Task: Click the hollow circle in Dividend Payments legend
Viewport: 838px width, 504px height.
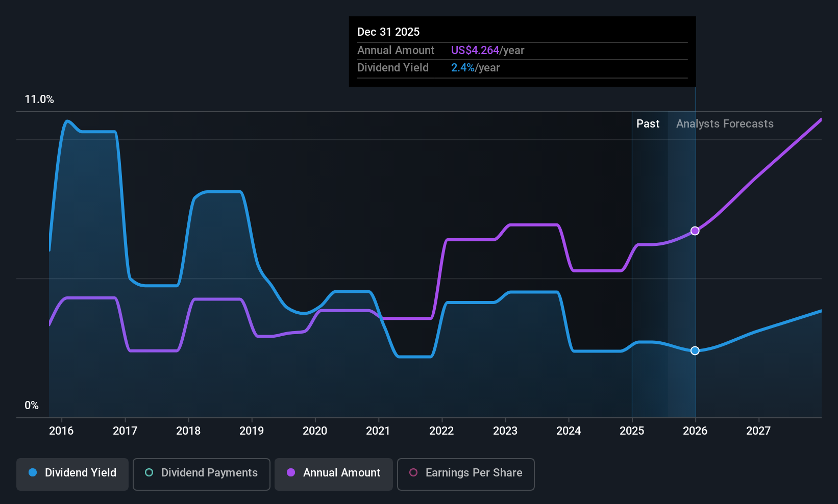Action: tap(149, 472)
